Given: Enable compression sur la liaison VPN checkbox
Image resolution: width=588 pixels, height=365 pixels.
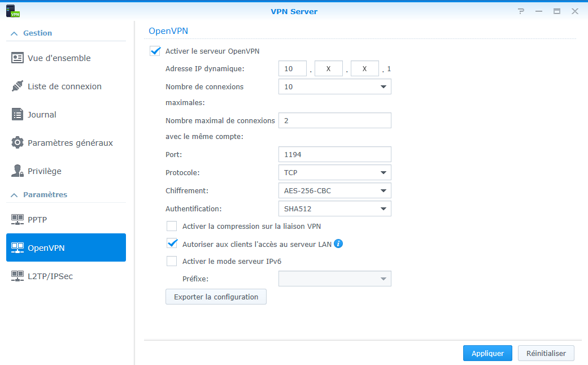Looking at the screenshot, I should tap(172, 226).
